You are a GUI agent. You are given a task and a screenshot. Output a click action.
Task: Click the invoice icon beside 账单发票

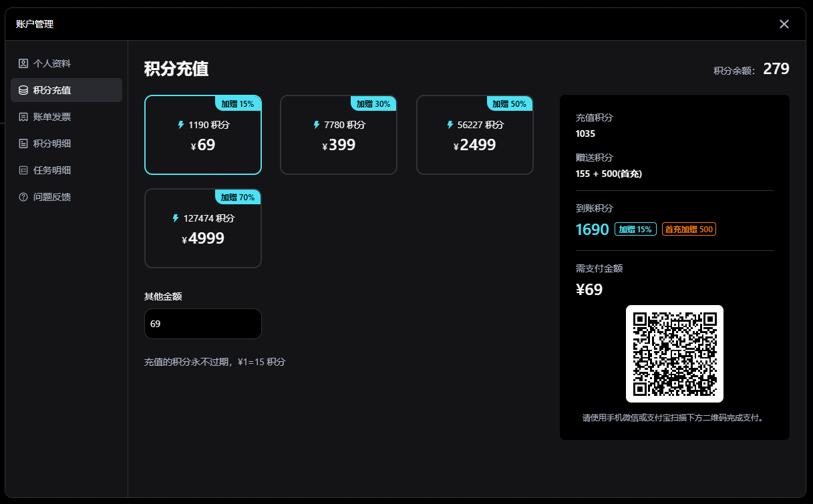(23, 117)
